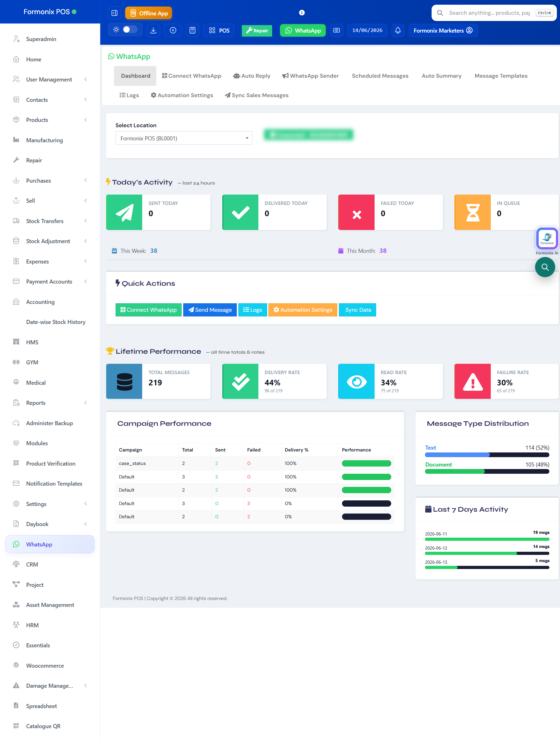The width and height of the screenshot is (560, 741).
Task: Click In Queue hourglass icon
Action: pos(473,212)
